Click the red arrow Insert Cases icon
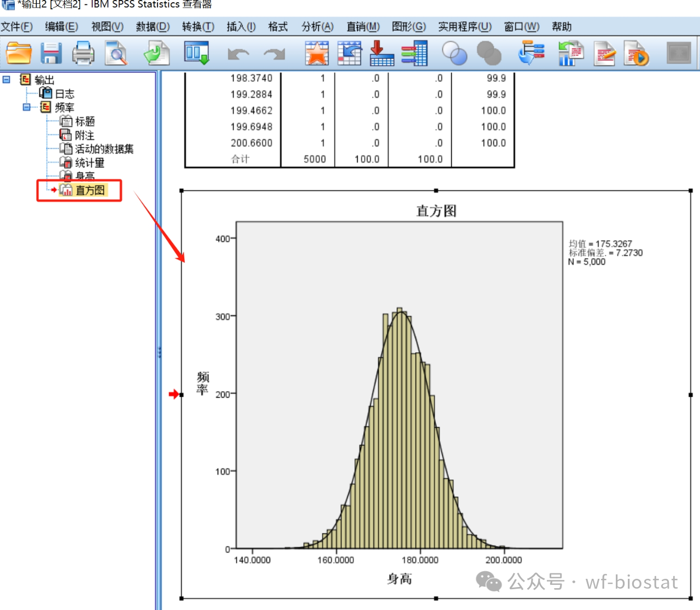This screenshot has height=610, width=700. [x=381, y=54]
